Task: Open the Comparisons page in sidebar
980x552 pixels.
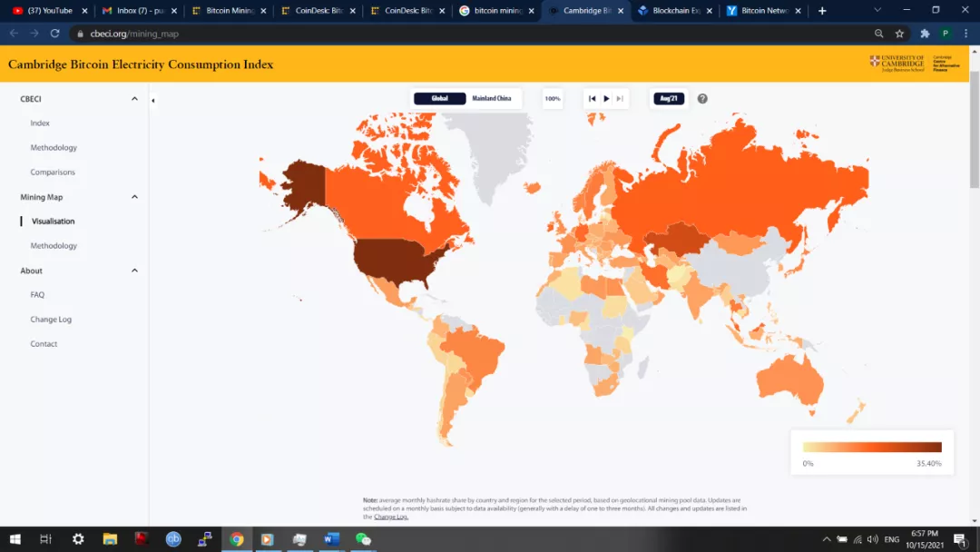Action: point(53,172)
